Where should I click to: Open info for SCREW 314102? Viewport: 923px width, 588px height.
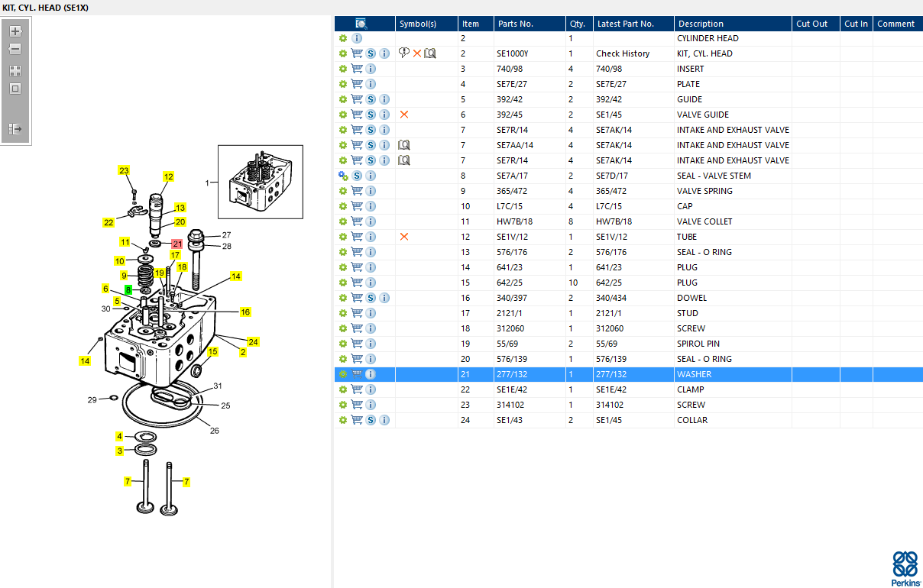tap(371, 405)
